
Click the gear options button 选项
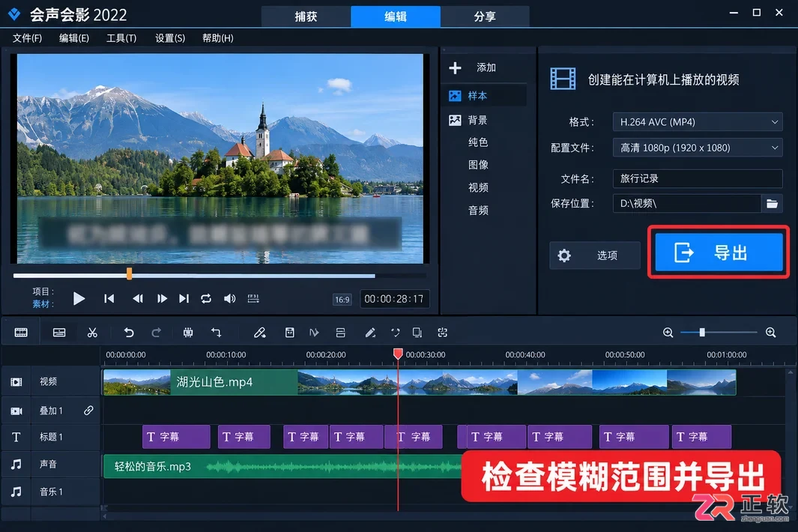(594, 255)
